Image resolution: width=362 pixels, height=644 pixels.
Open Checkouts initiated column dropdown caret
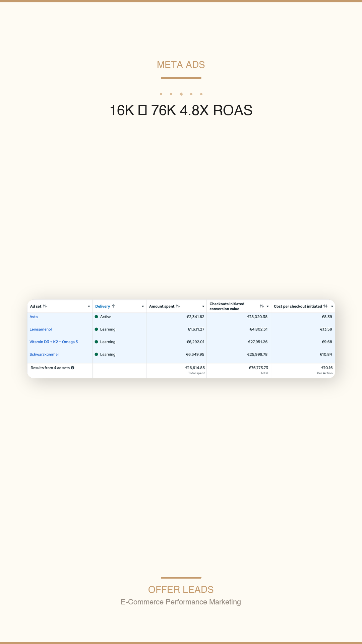pyautogui.click(x=267, y=307)
